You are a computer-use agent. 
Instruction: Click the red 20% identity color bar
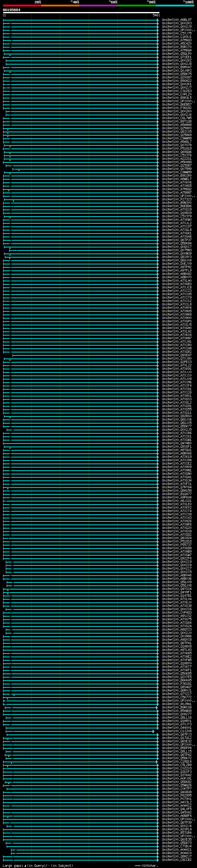(x=22, y=6)
